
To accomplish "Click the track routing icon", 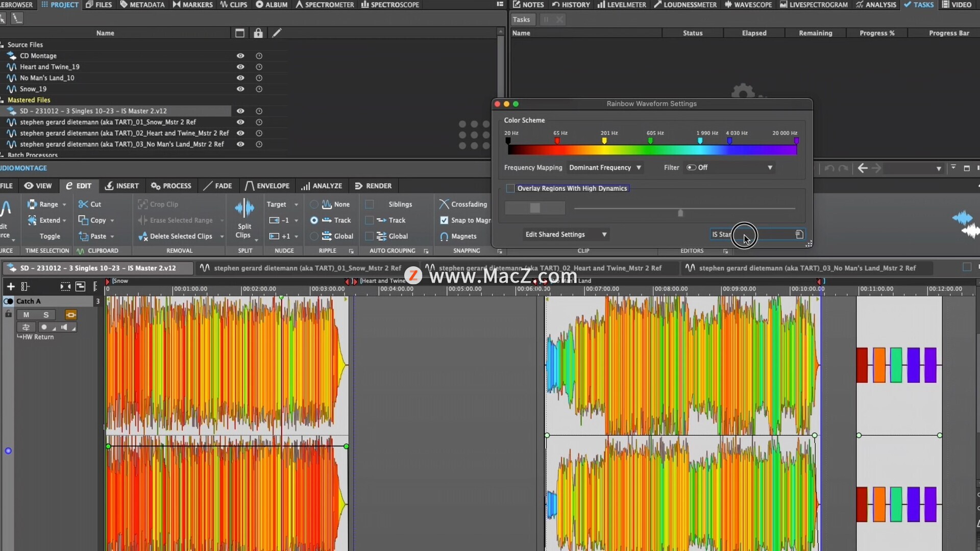I will point(26,327).
